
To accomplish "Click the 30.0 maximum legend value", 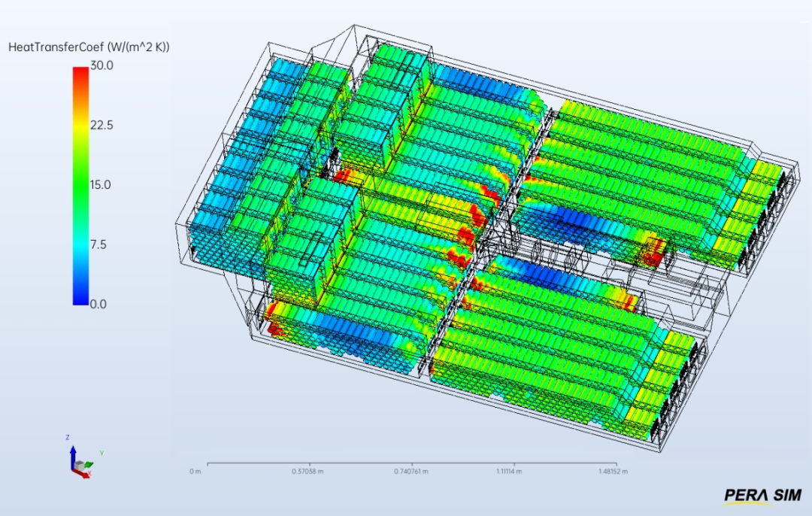I will tap(102, 65).
